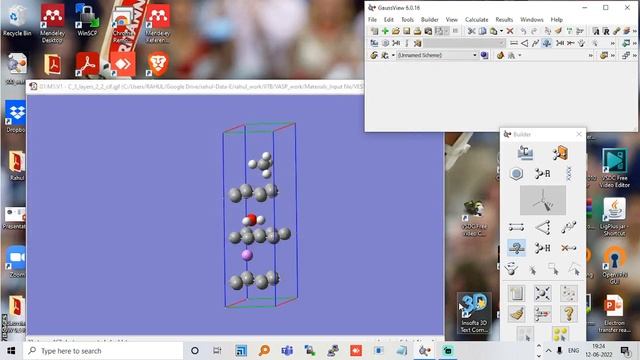Viewport: 640px width, 360px height.
Task: Expand the overflow chevron of the top toolbar row
Action: [635, 31]
